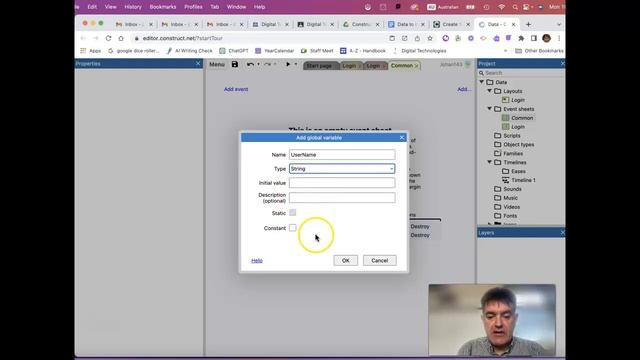Open the Construct Menu button
640x360 pixels.
[x=217, y=64]
